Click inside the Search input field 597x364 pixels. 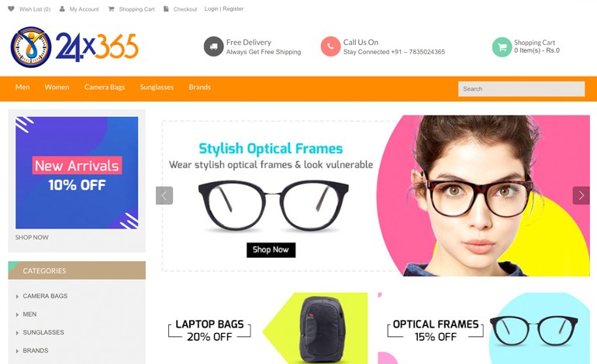521,89
